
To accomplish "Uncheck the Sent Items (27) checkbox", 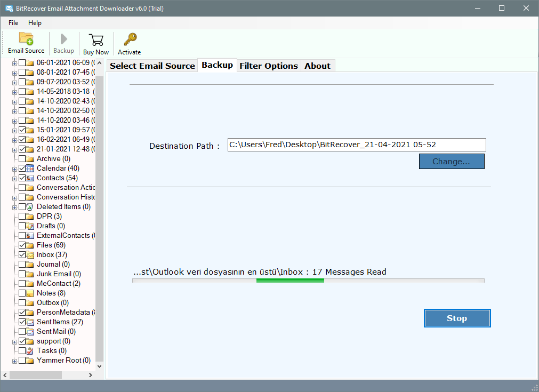I will point(22,322).
